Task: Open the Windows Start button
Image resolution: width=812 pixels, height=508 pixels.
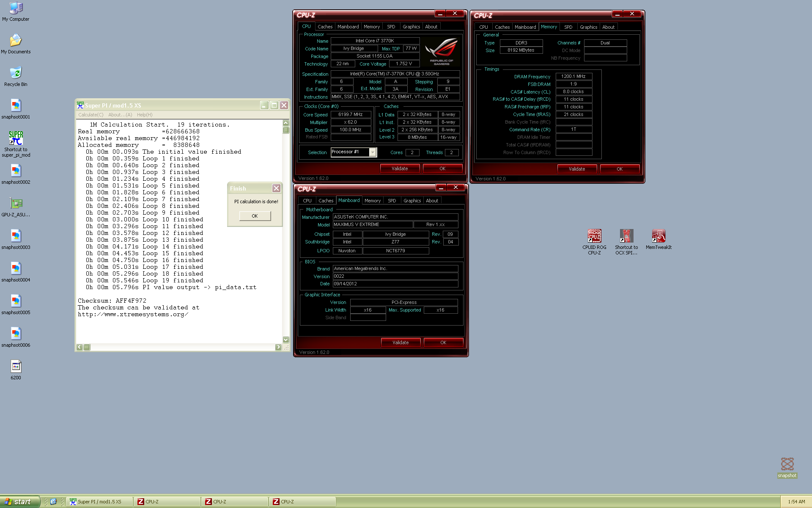Action: coord(20,502)
